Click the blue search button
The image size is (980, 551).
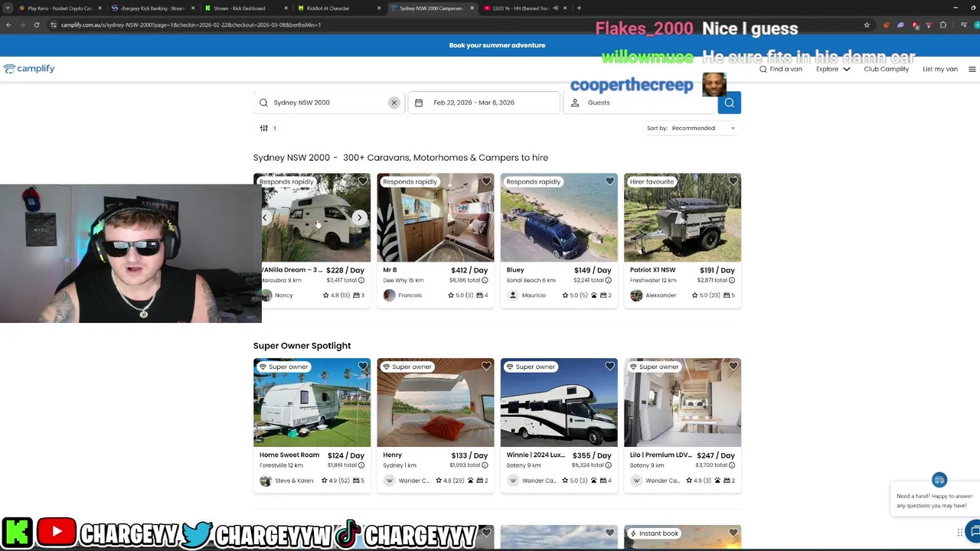[x=729, y=103]
